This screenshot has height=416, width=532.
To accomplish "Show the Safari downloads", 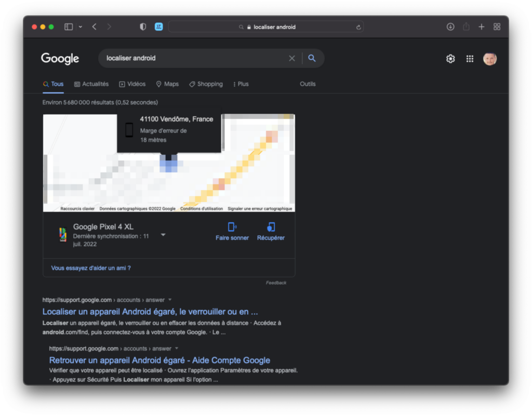I will tap(450, 27).
